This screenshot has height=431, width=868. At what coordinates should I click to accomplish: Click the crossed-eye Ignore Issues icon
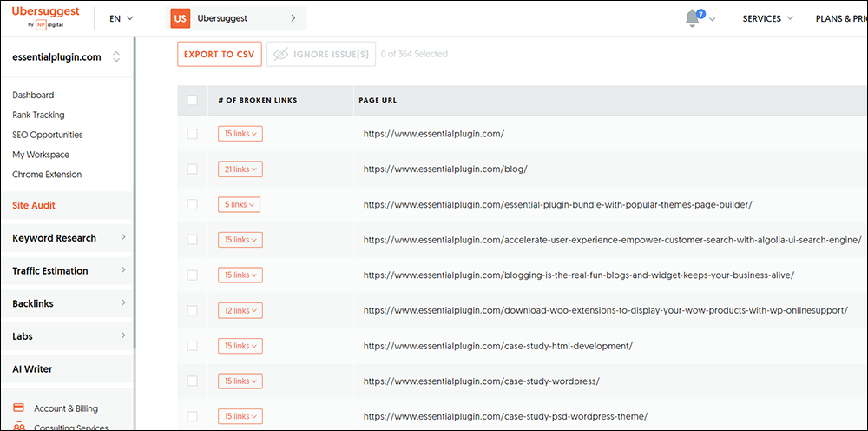point(280,54)
